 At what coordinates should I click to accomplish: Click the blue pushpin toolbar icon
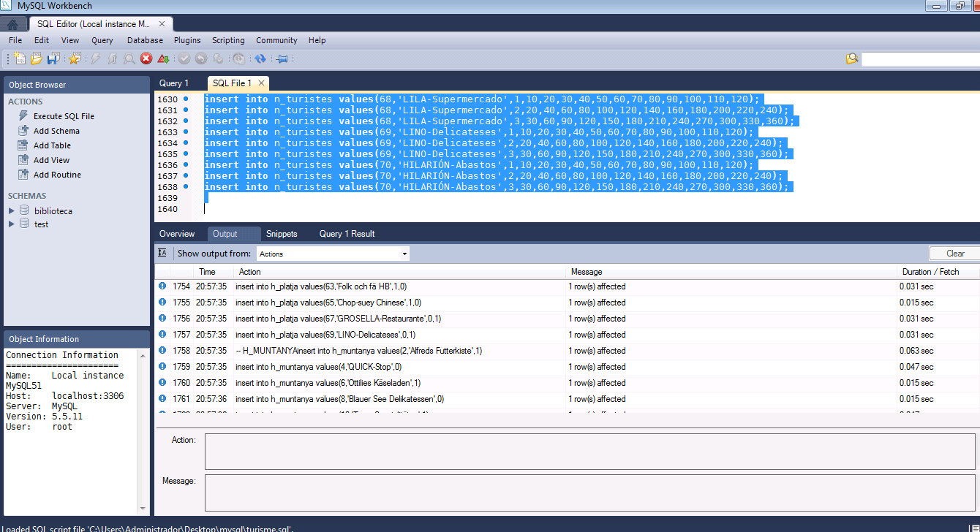[282, 59]
